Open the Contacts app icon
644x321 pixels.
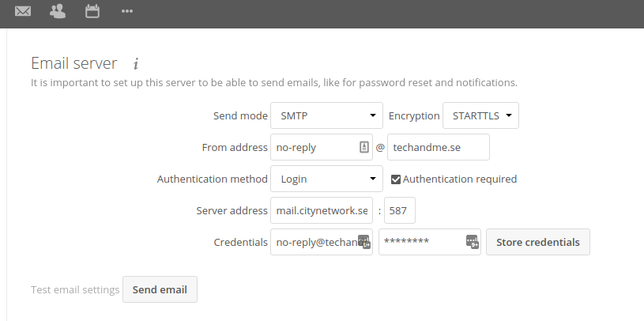[x=58, y=11]
